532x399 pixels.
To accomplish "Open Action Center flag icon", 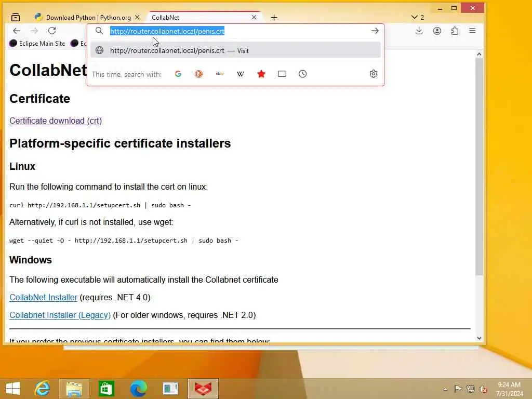I will (458, 389).
